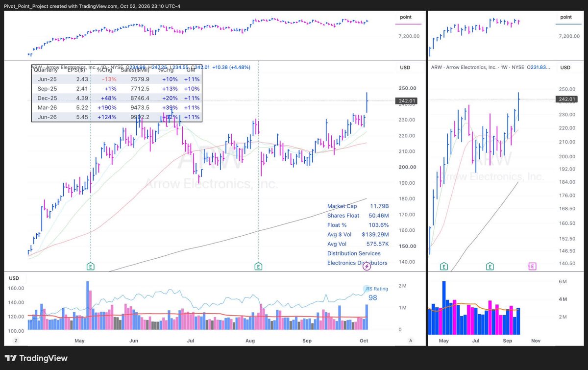Viewport: 588px width, 370px height.
Task: Click the 'Electronics Distributors' industry text
Action: [357, 263]
